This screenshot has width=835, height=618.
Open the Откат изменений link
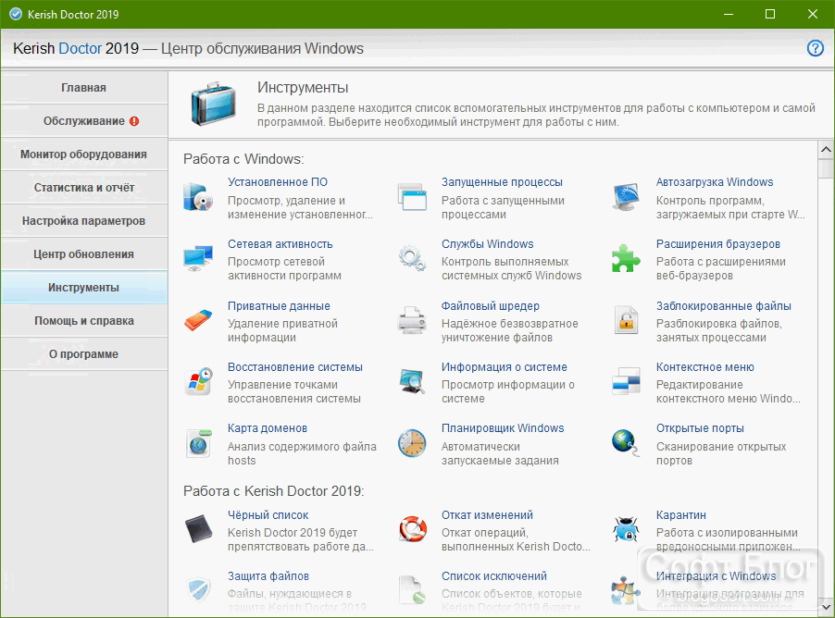(x=487, y=515)
